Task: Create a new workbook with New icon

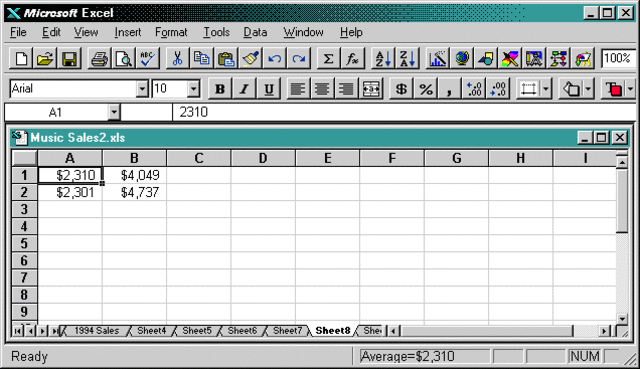Action: pos(21,59)
